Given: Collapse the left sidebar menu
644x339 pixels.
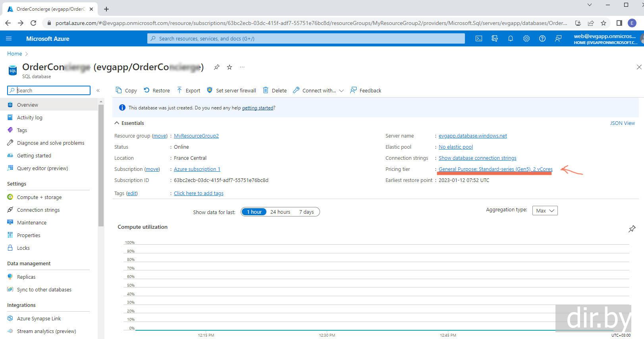Looking at the screenshot, I should coord(98,90).
